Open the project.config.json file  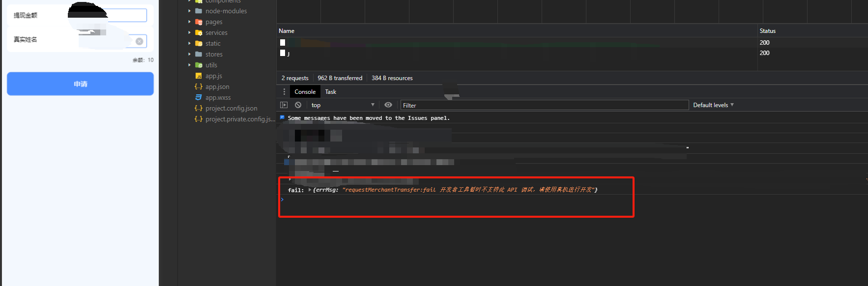tap(231, 108)
